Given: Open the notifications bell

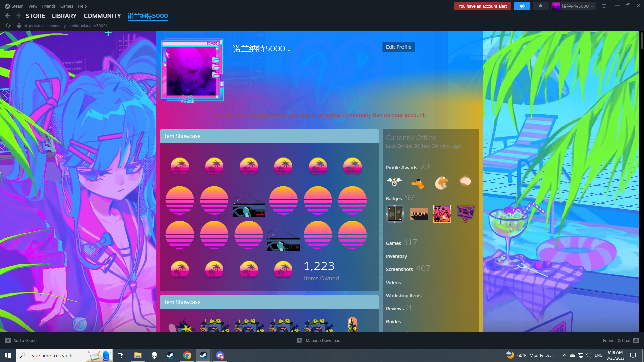Looking at the screenshot, I should [x=540, y=6].
